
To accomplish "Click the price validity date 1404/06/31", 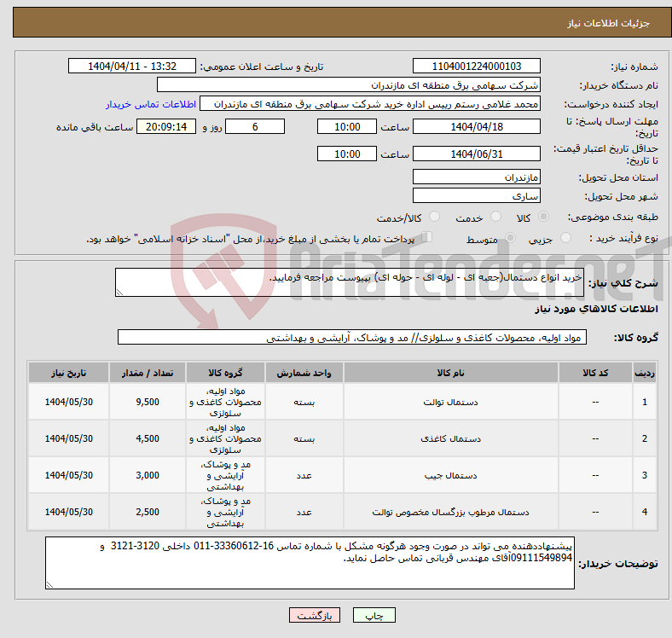I will click(x=476, y=154).
